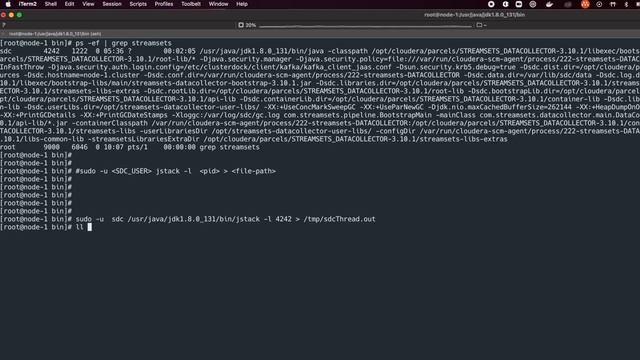Select the root@node-1 ssh session tab
The image size is (640, 360).
(55, 34)
